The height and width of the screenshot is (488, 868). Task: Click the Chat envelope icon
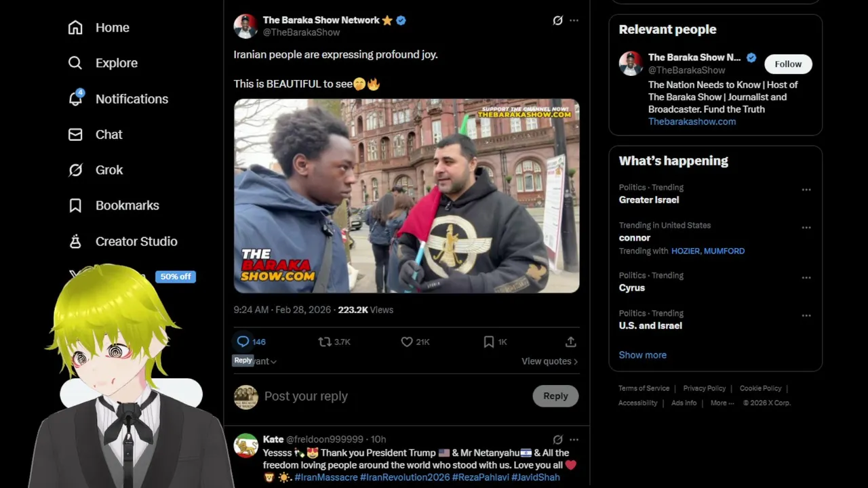point(75,134)
